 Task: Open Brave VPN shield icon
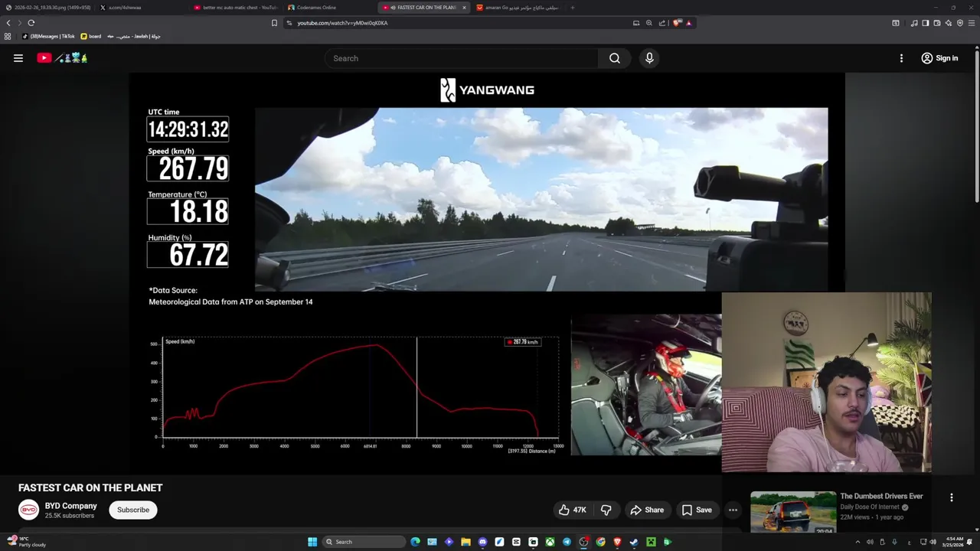pyautogui.click(x=960, y=23)
